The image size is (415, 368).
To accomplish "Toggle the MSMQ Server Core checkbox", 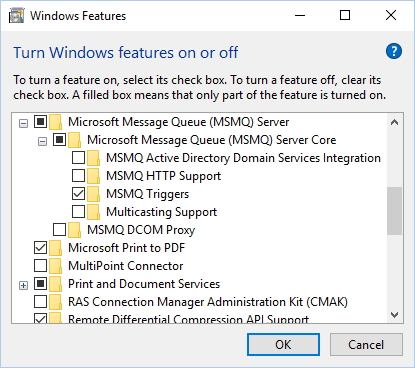I will pos(59,140).
